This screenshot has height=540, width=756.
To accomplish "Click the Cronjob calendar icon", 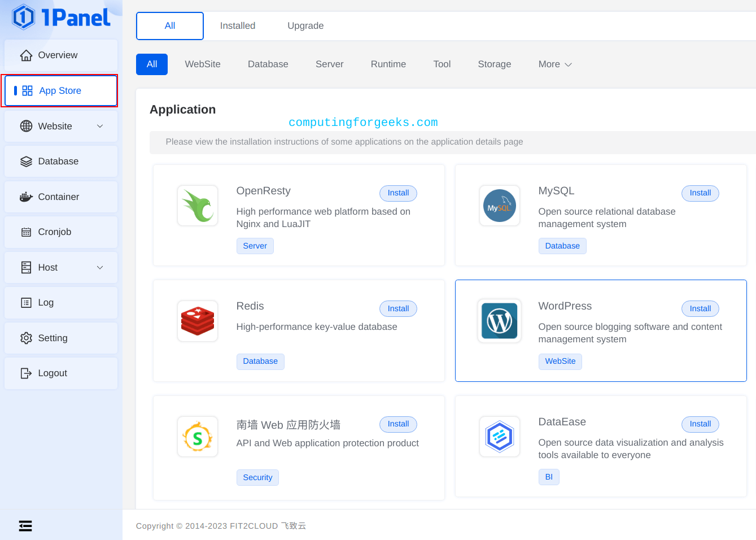I will [x=26, y=232].
